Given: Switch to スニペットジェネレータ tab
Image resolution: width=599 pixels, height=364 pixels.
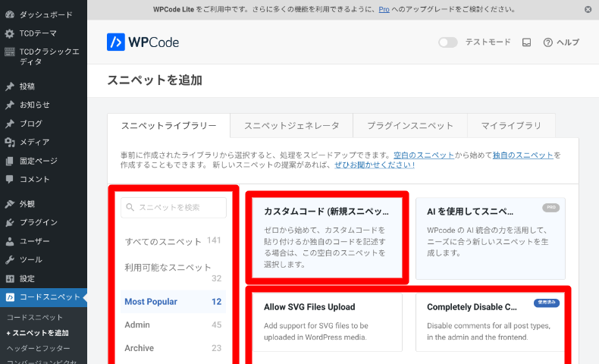Looking at the screenshot, I should [x=291, y=125].
